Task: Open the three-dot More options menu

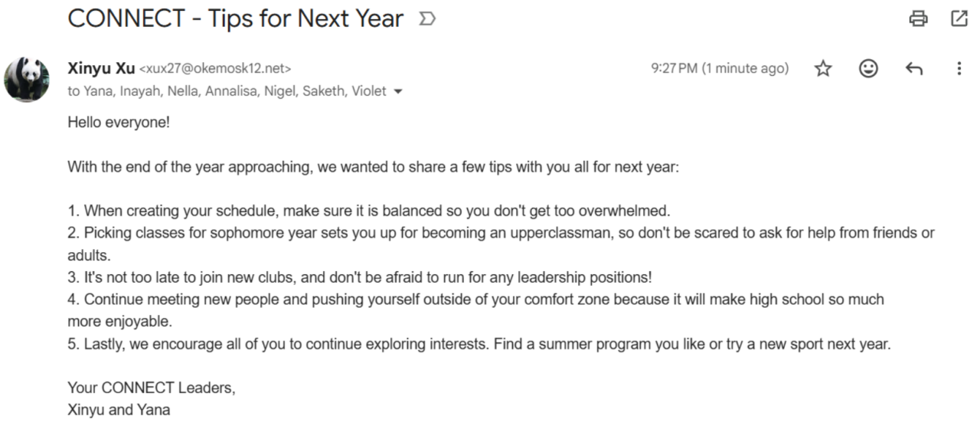Action: tap(959, 69)
